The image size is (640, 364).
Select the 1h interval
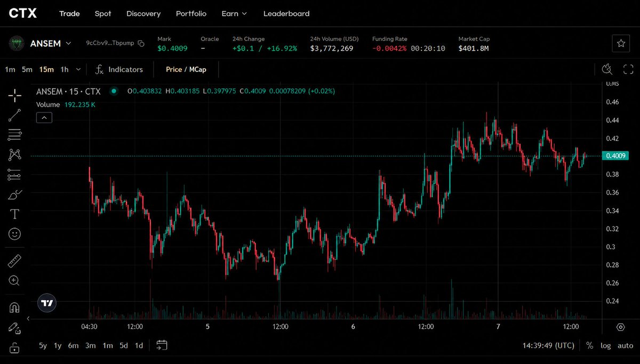(65, 69)
